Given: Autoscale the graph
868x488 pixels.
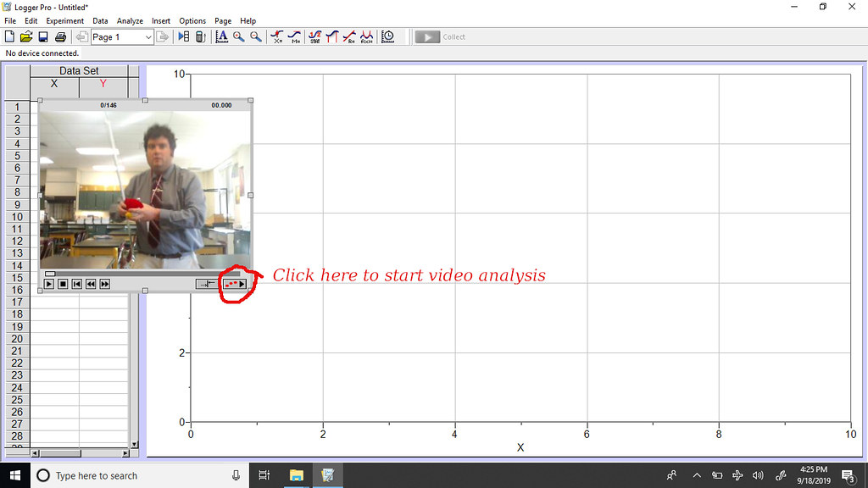Looking at the screenshot, I should pos(223,36).
